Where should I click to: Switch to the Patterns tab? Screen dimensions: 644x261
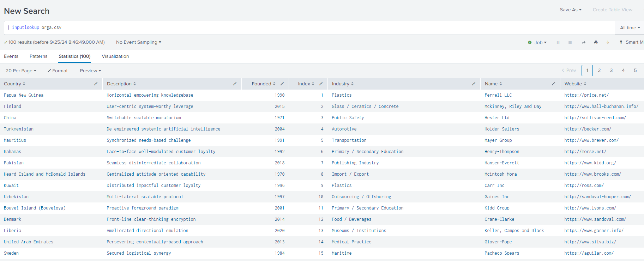pyautogui.click(x=38, y=56)
